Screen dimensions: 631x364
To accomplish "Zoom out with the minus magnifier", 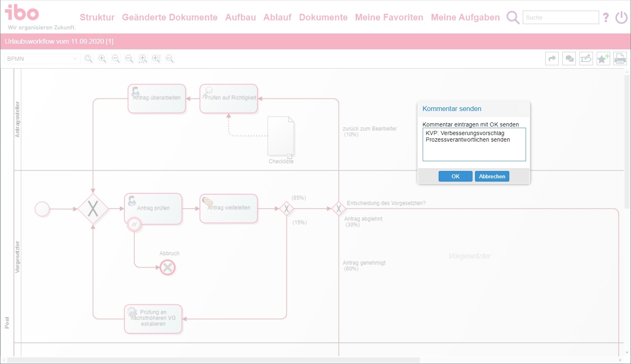I will click(x=116, y=59).
